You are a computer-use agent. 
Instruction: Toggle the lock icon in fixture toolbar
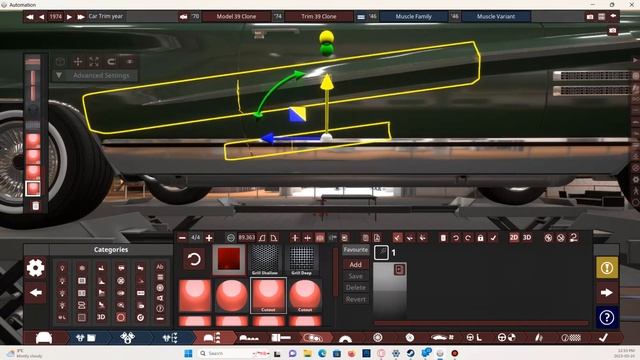480,238
